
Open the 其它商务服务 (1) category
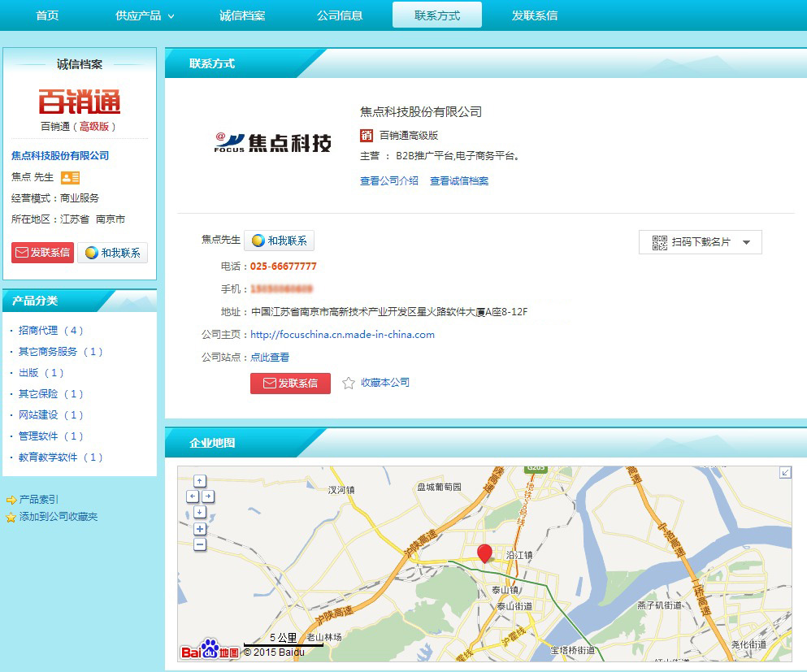(60, 351)
